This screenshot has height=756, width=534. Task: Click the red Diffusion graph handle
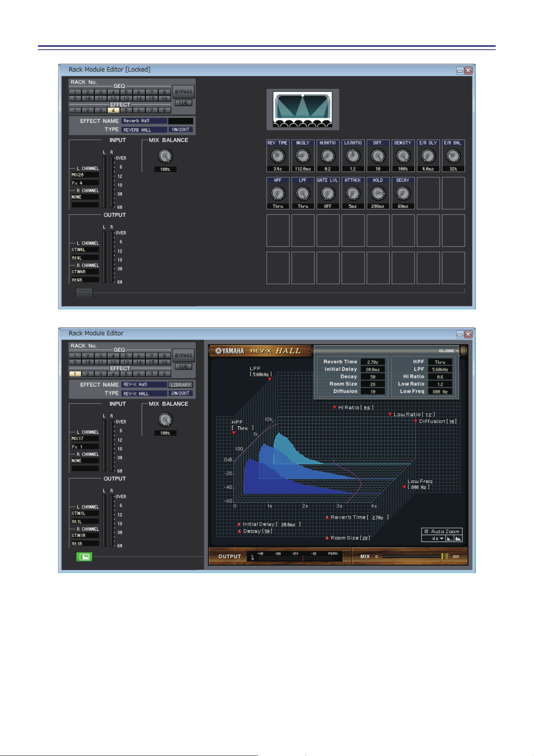(x=416, y=421)
